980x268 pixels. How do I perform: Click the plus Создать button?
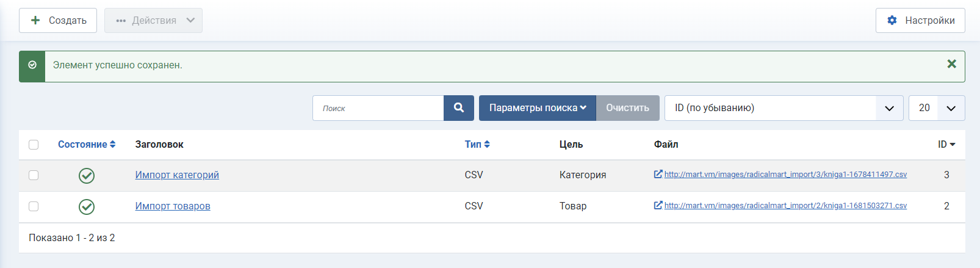(58, 20)
